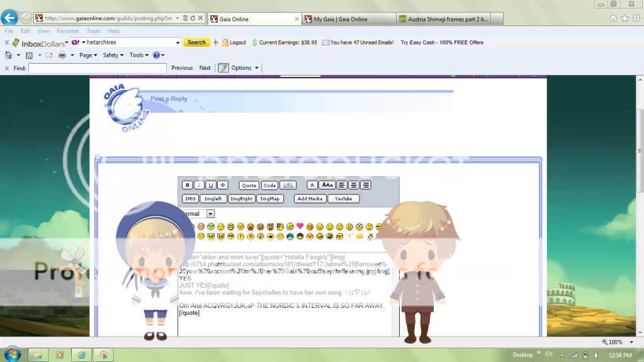Open Safety dropdown menu

pyautogui.click(x=113, y=55)
